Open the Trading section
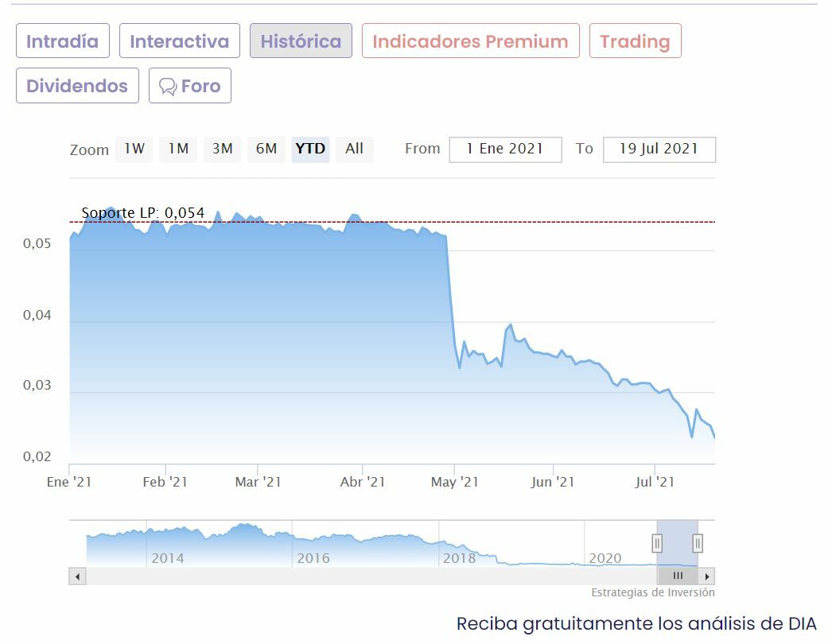 click(x=635, y=41)
